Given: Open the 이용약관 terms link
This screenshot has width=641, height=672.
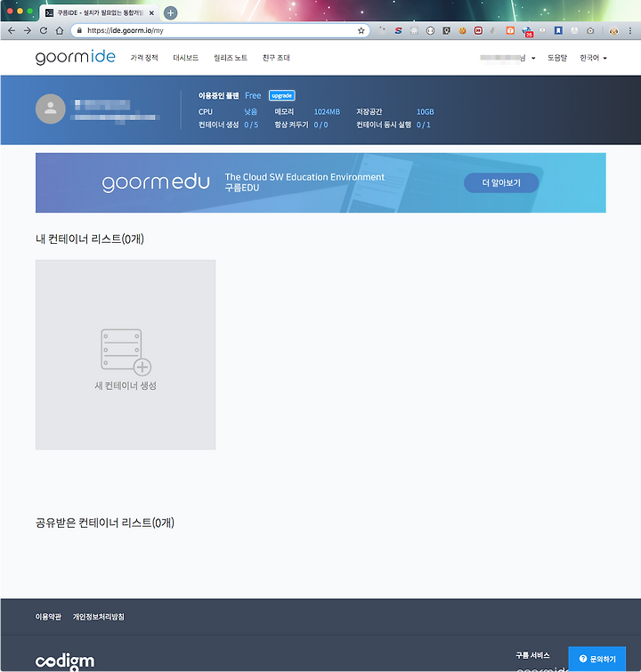Looking at the screenshot, I should pyautogui.click(x=48, y=617).
